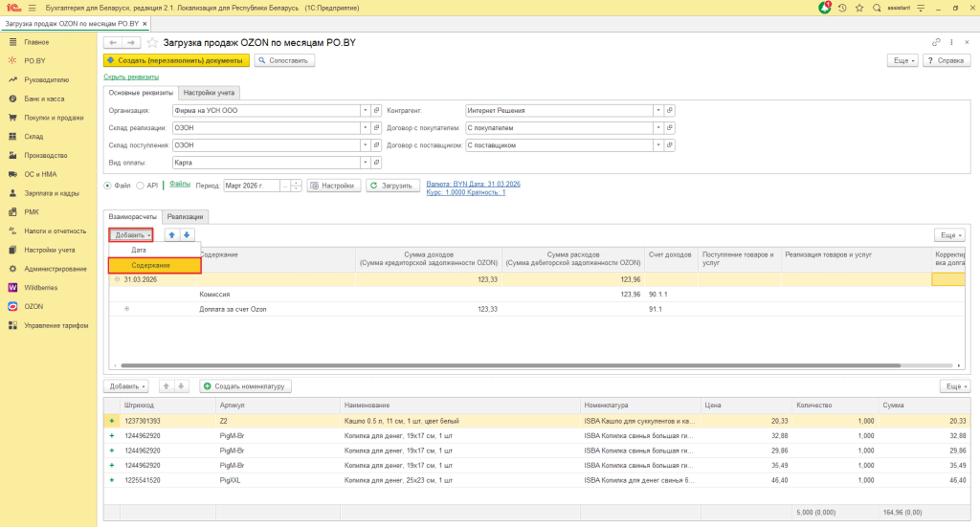Click the Сопоставить button

pyautogui.click(x=284, y=60)
